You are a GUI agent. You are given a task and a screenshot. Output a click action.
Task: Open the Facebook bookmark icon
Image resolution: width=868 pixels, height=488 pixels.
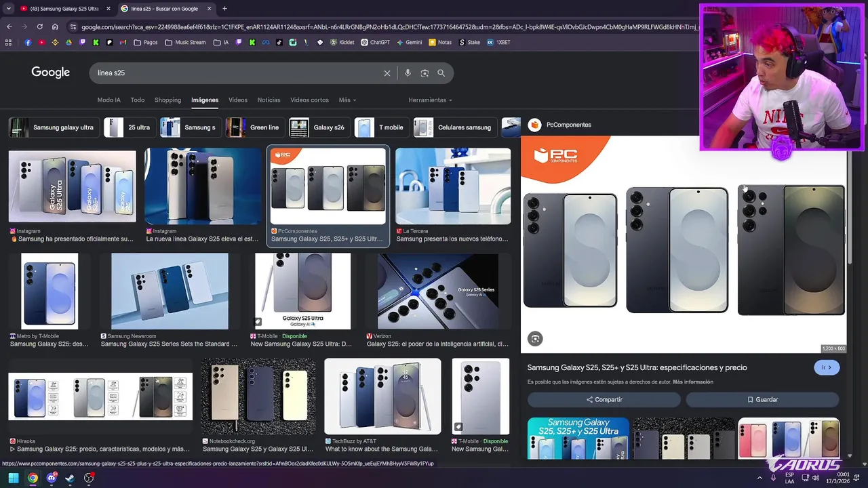[28, 42]
